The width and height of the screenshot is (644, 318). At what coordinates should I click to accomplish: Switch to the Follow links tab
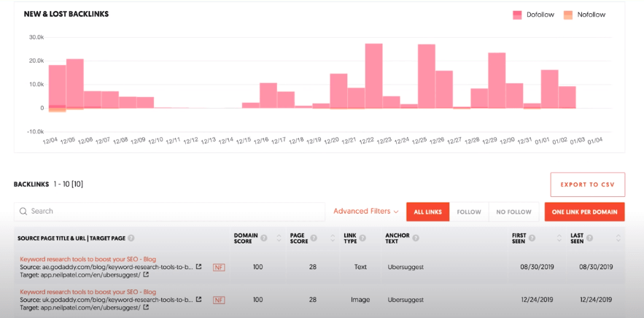469,212
